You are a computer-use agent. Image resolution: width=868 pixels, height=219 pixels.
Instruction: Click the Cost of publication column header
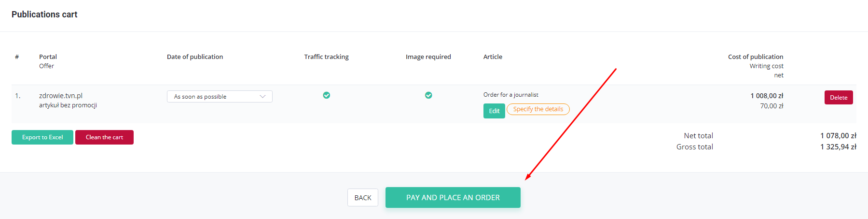(756, 57)
